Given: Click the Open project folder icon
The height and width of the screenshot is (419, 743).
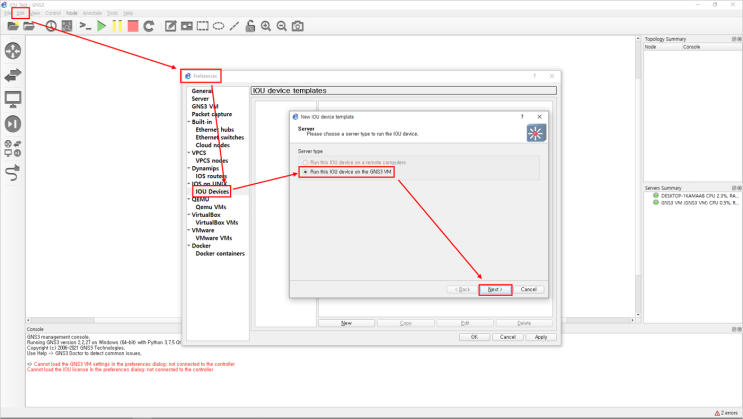Looking at the screenshot, I should (29, 26).
